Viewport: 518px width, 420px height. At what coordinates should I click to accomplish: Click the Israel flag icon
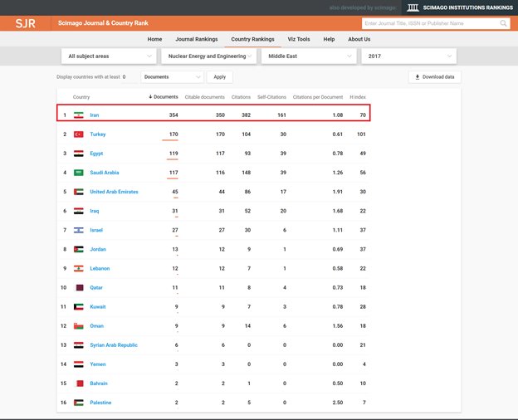[79, 230]
